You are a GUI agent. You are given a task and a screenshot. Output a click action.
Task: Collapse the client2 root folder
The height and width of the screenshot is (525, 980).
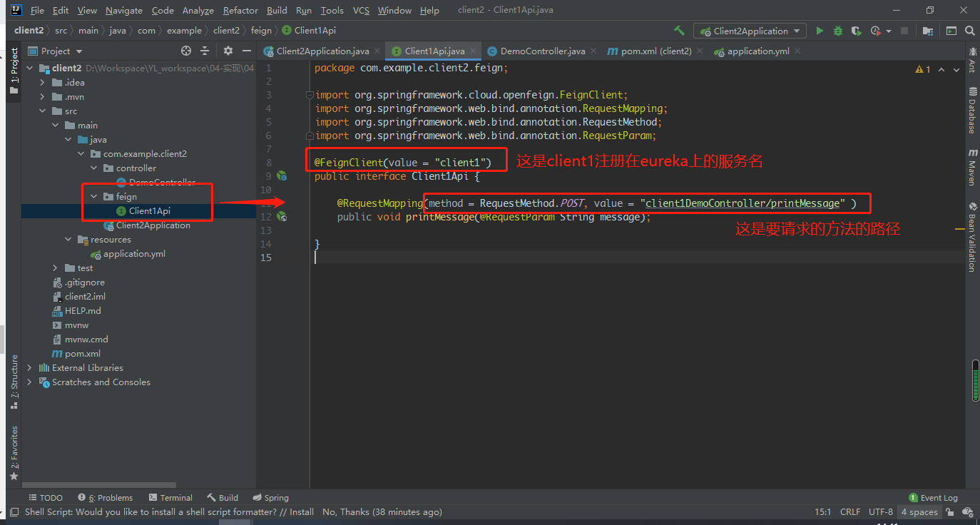click(30, 68)
